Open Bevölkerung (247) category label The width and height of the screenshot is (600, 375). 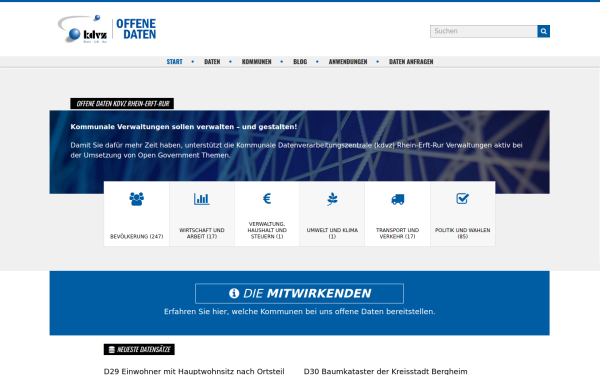(137, 236)
